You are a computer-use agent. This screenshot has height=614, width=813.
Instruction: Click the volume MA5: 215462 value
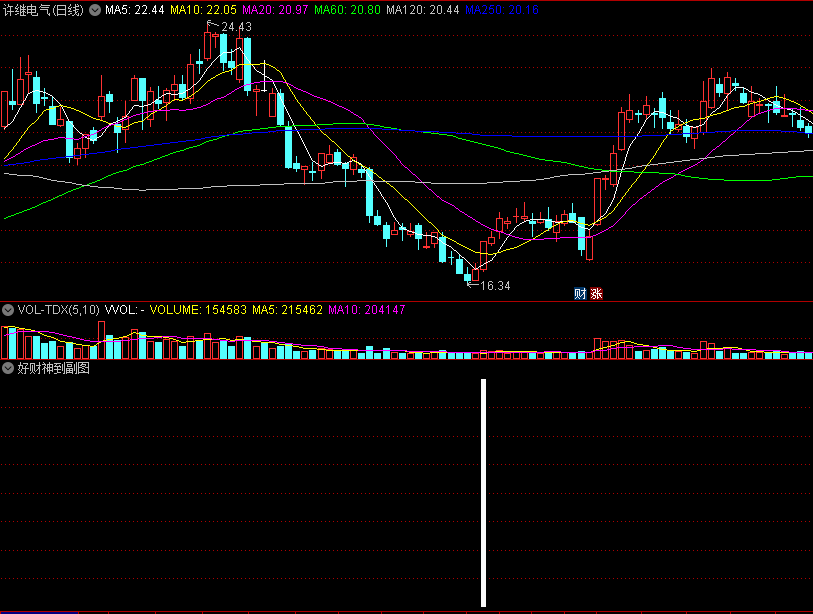(x=287, y=310)
